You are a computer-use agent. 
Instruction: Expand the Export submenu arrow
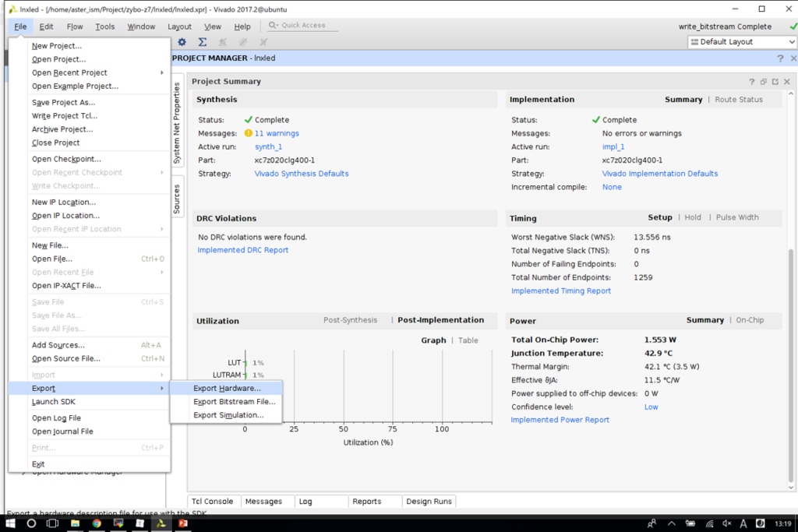pyautogui.click(x=162, y=389)
